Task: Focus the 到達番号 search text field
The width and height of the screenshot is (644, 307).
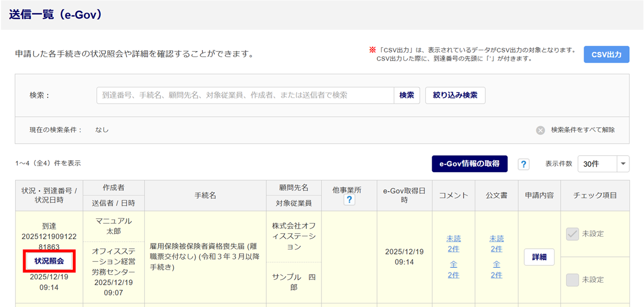Action: pyautogui.click(x=245, y=95)
